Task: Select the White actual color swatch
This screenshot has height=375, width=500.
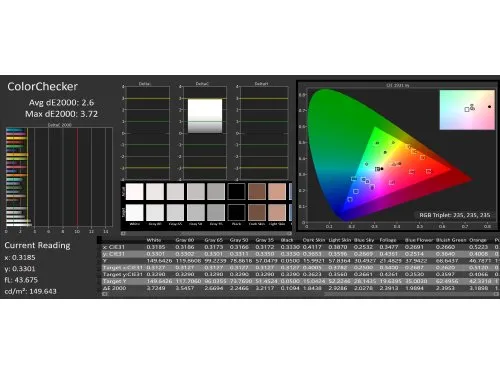Action: point(135,191)
